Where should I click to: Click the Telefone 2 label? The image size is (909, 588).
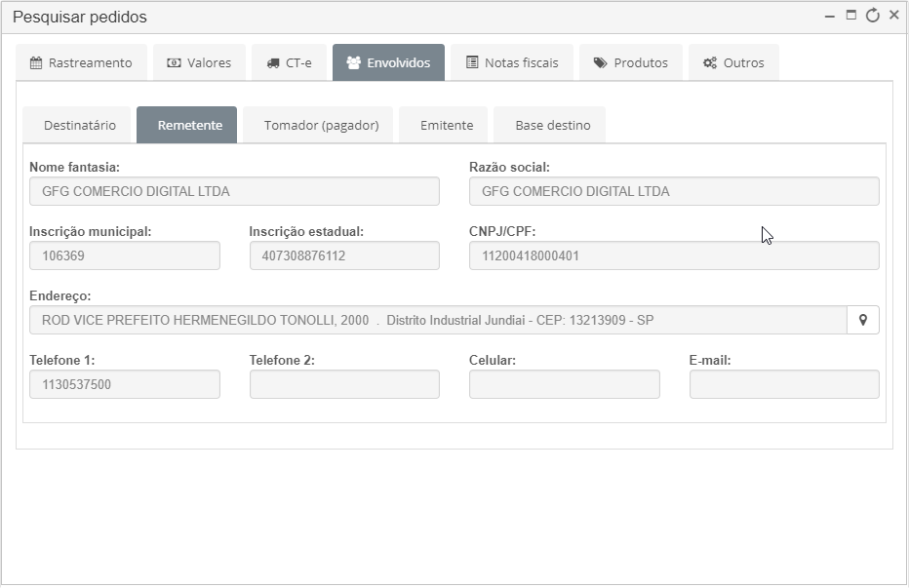pyautogui.click(x=282, y=360)
